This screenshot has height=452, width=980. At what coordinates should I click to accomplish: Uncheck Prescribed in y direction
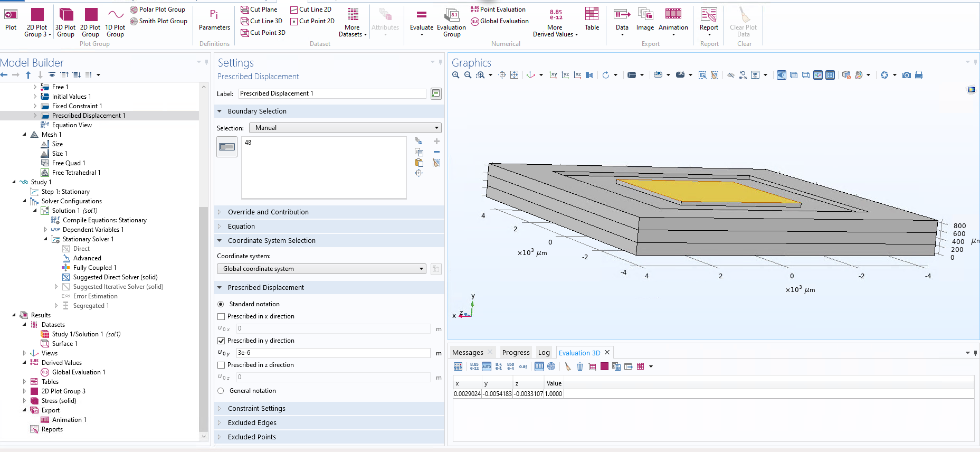click(x=221, y=341)
